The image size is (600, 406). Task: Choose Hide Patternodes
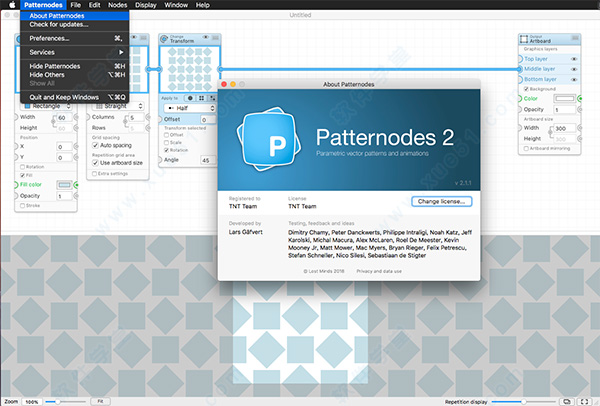point(75,66)
